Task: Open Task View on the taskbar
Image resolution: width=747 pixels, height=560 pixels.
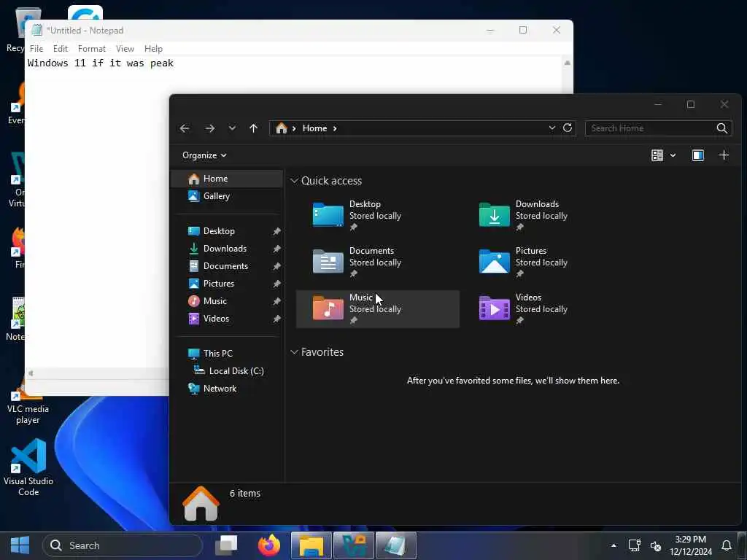Action: click(227, 545)
